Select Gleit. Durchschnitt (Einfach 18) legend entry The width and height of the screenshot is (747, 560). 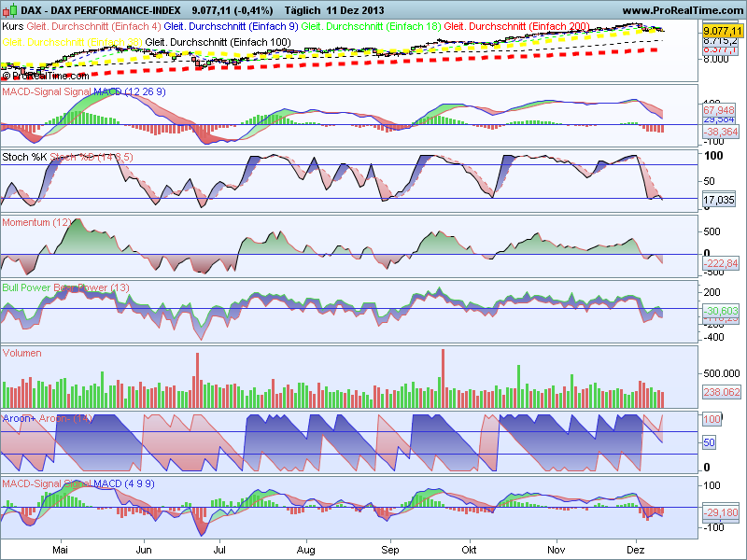pyautogui.click(x=371, y=26)
